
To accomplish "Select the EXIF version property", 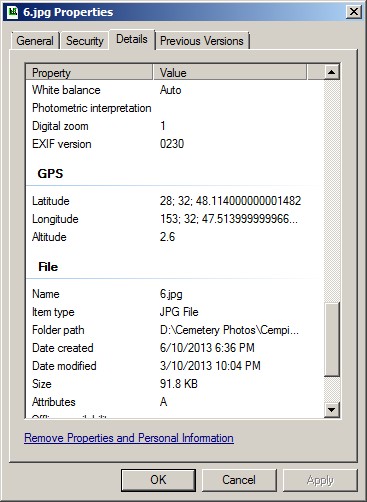I will [62, 144].
